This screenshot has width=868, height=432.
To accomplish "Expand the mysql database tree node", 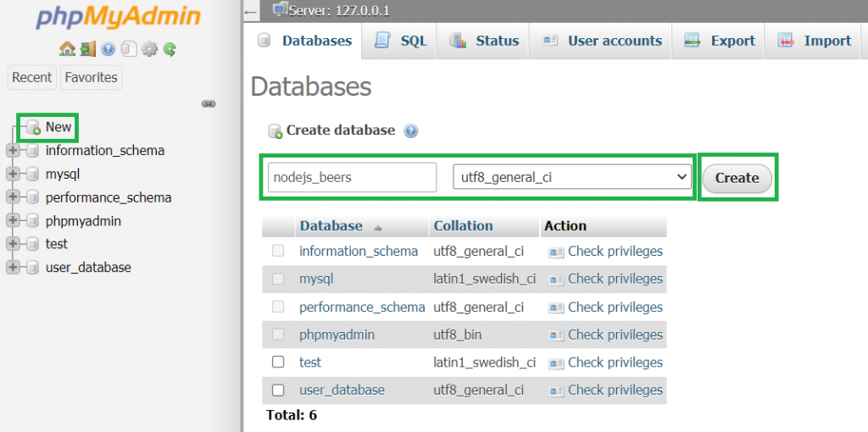I will [13, 174].
